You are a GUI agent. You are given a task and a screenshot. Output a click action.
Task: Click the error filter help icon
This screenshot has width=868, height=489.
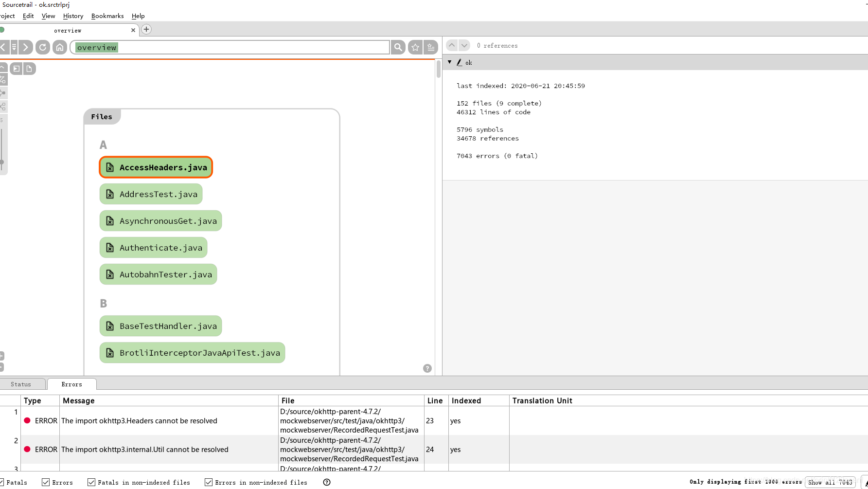[327, 482]
